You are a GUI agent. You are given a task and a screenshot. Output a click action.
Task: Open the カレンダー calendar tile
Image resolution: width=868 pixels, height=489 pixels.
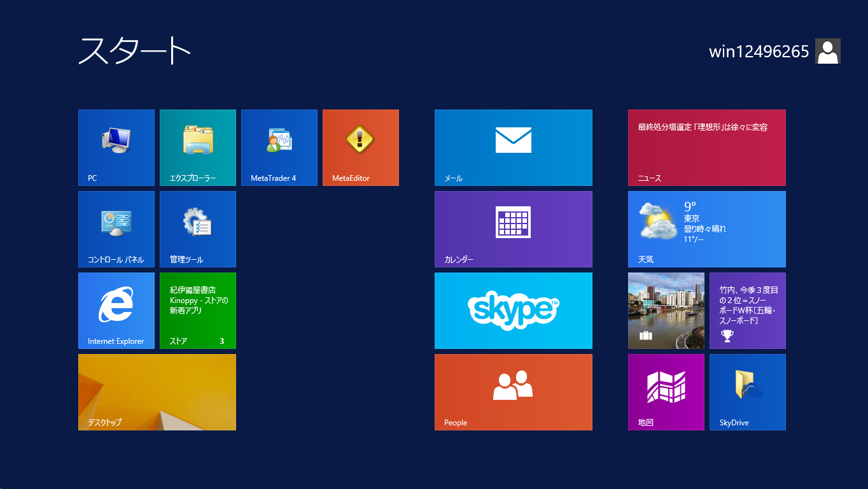514,229
